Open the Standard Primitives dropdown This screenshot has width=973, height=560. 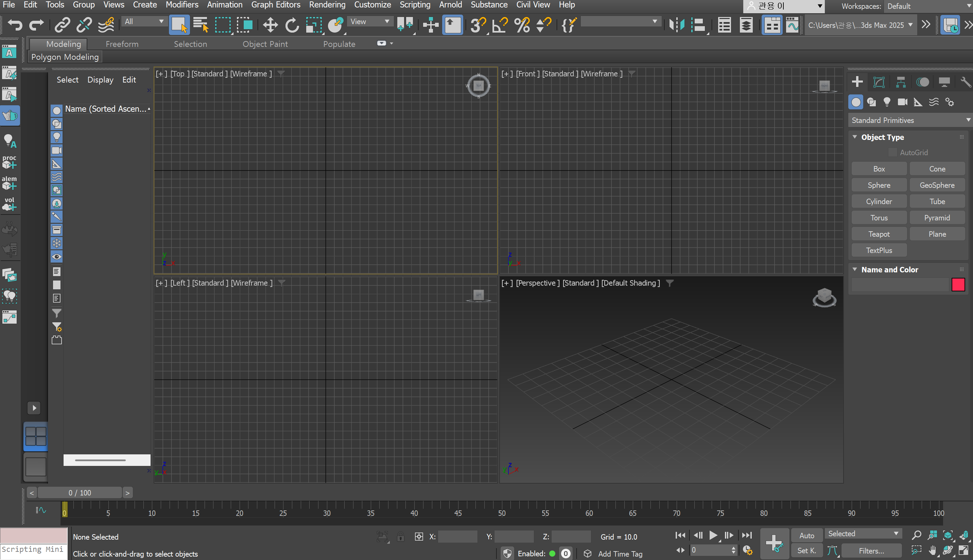(910, 120)
